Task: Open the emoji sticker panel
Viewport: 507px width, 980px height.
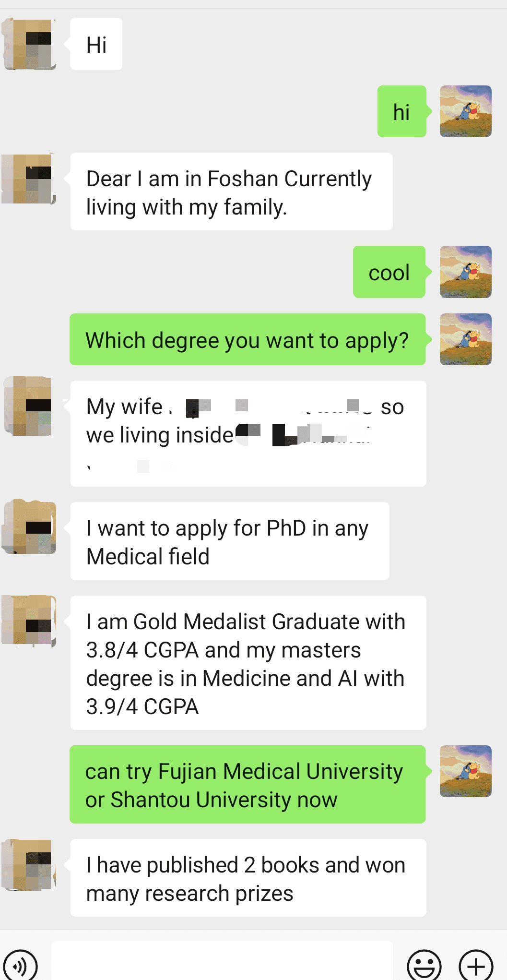Action: pos(424,966)
